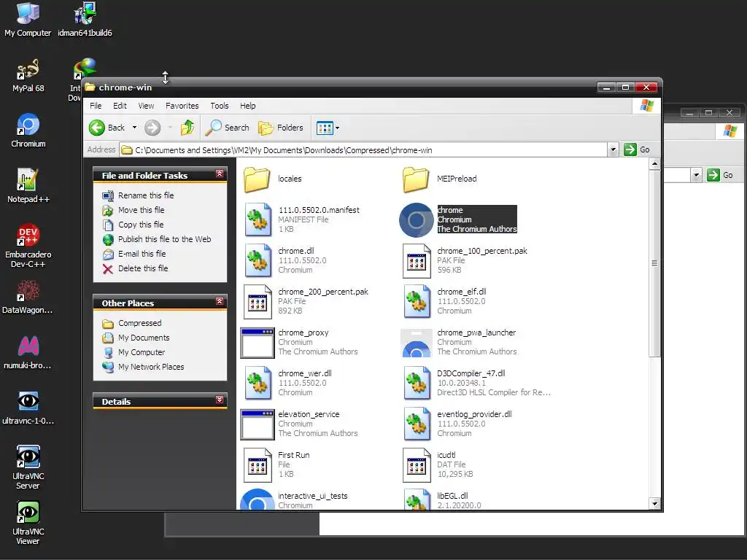Image resolution: width=747 pixels, height=560 pixels.
Task: Select chrome_pwa_launcher application
Action: click(460, 343)
